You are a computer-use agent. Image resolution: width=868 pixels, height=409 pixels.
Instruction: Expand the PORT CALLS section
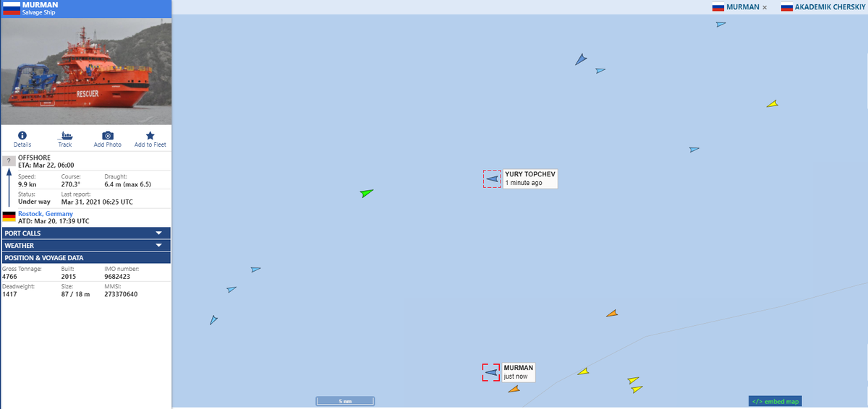(x=86, y=233)
